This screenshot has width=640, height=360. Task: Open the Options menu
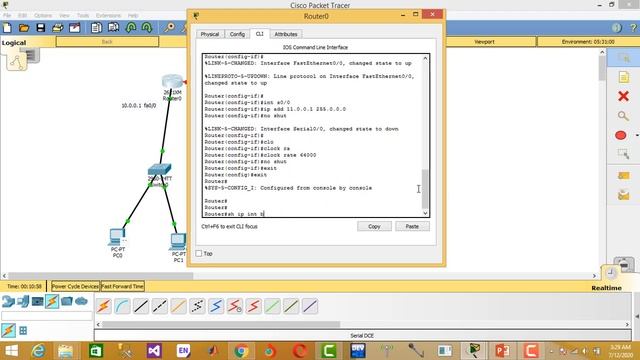[x=43, y=16]
